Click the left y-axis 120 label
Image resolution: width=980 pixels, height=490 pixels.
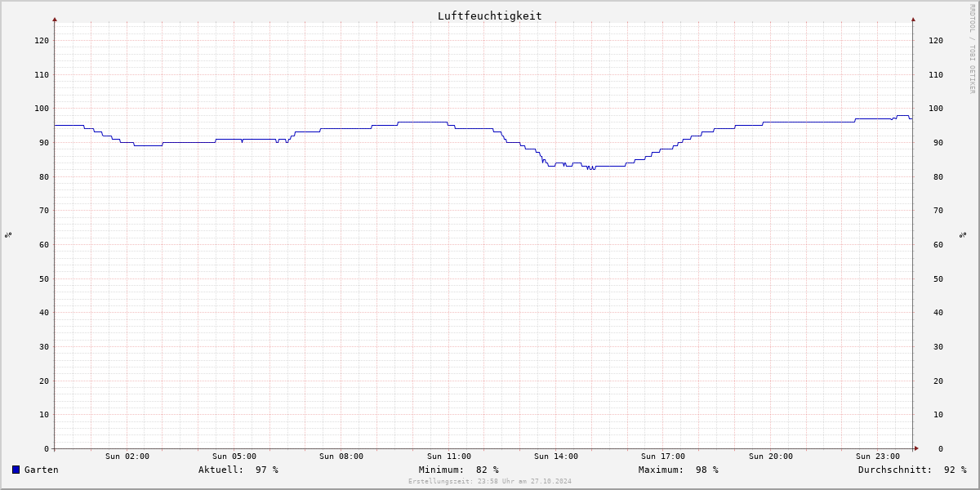42,41
